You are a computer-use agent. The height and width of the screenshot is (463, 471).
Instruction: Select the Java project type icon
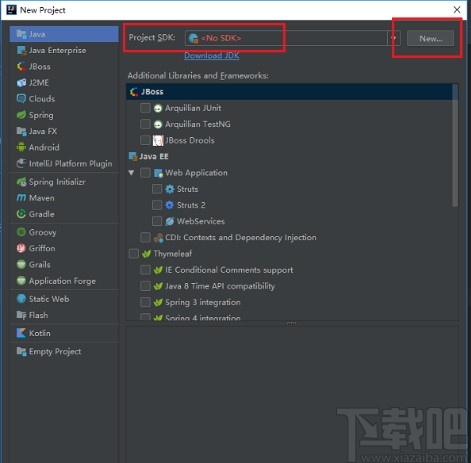(21, 34)
